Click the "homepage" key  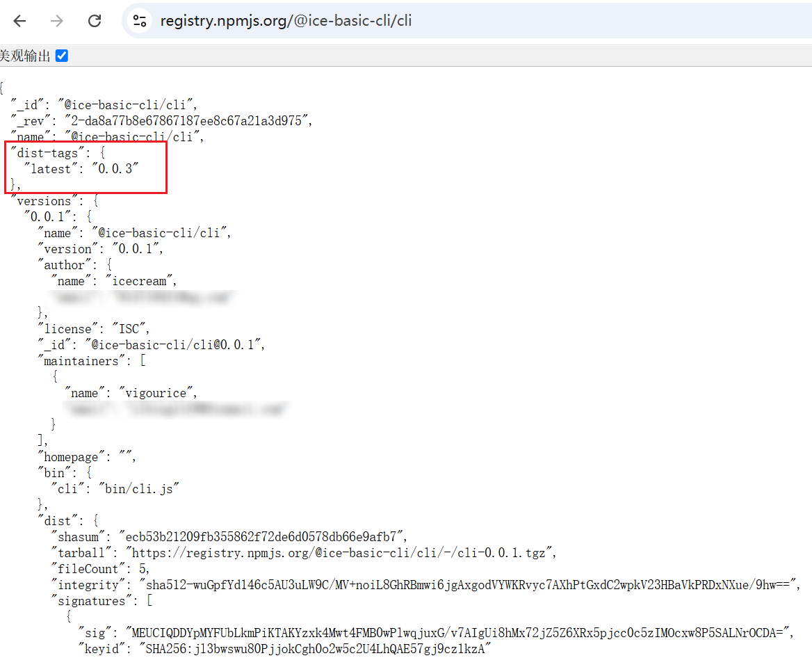coord(71,457)
